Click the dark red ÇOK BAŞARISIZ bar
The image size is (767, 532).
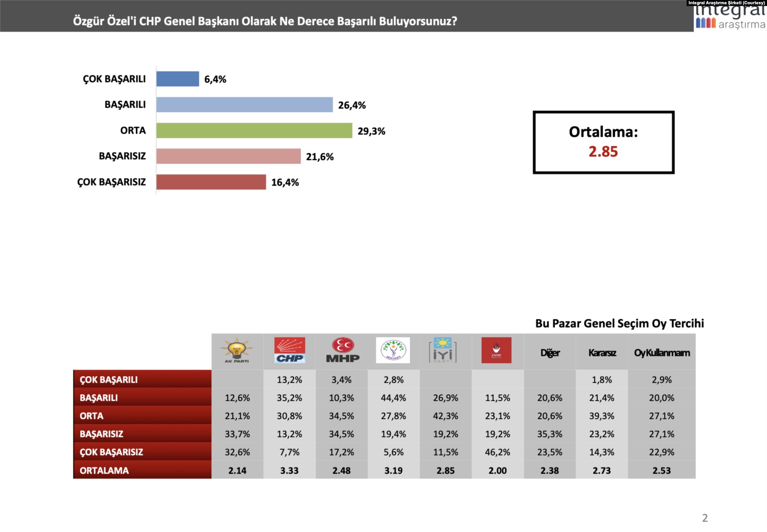(211, 182)
